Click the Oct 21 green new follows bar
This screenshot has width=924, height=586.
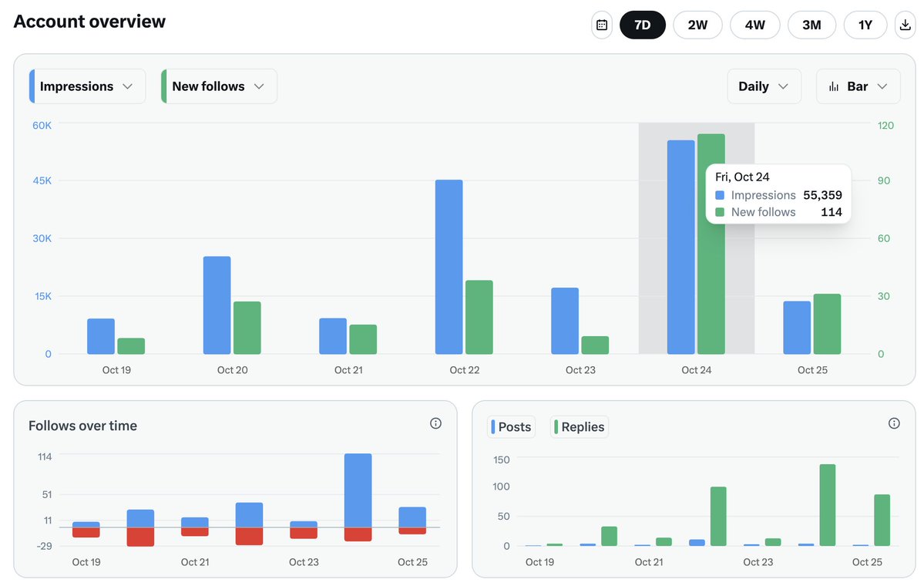click(x=363, y=339)
